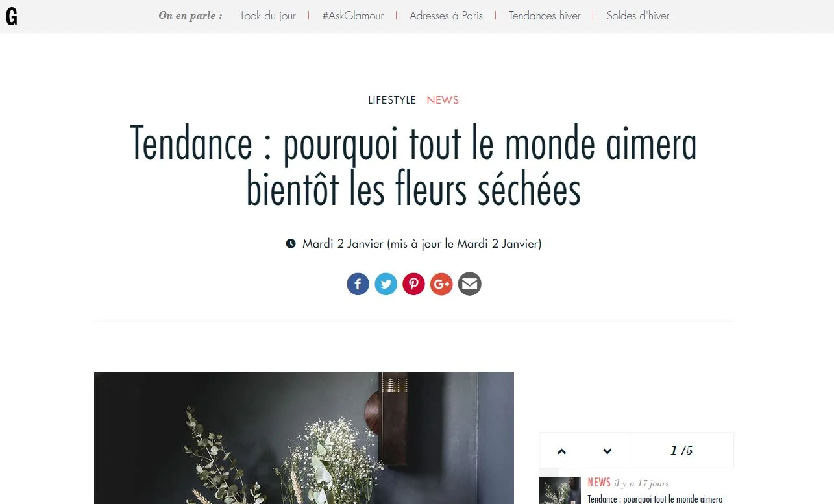Open the #AskGlamour topic
834x504 pixels.
pos(352,16)
